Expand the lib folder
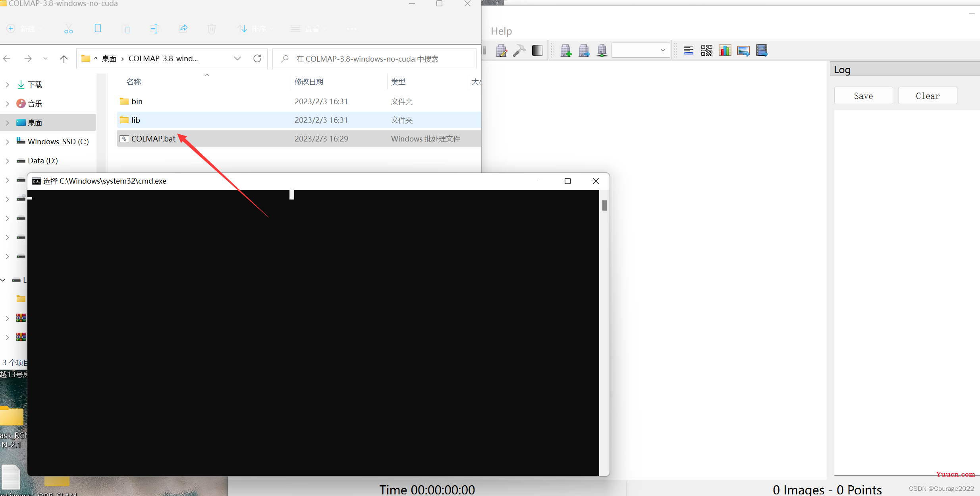The width and height of the screenshot is (980, 496). pos(135,120)
